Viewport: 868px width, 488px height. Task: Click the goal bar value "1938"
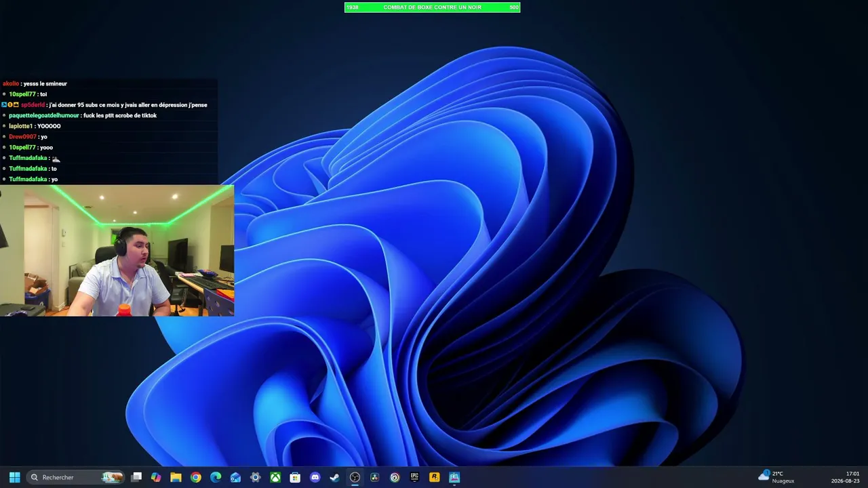coord(352,7)
